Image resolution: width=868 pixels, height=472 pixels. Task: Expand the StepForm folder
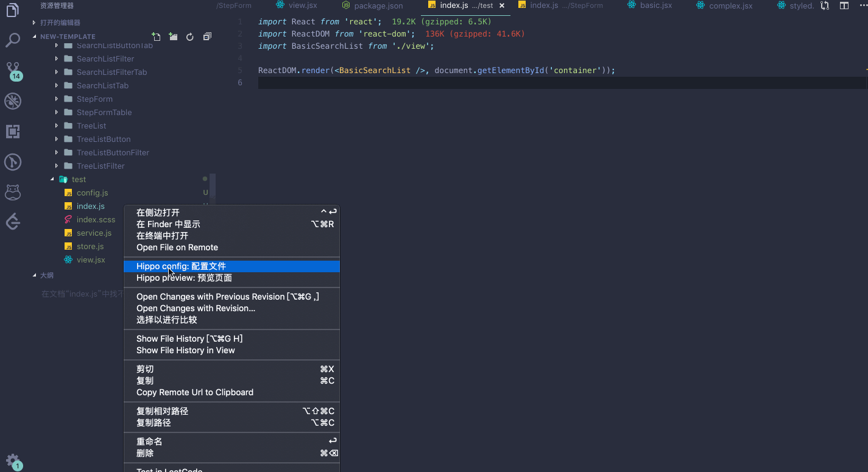94,99
